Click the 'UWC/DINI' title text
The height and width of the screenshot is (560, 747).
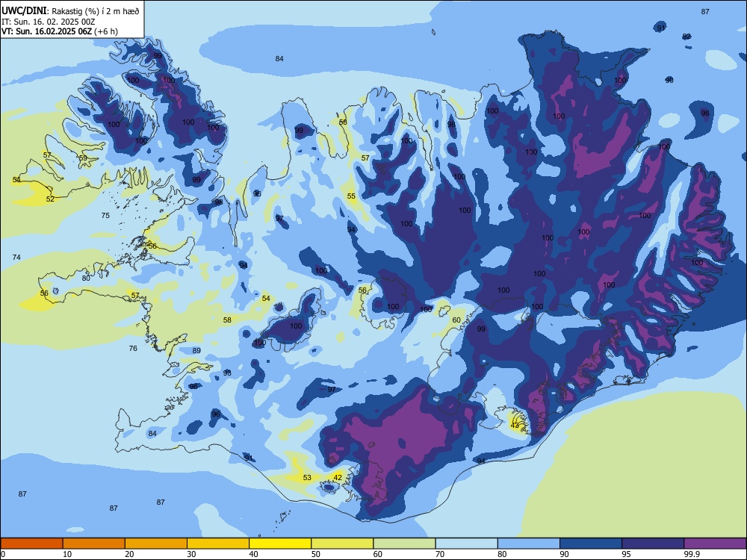click(25, 10)
